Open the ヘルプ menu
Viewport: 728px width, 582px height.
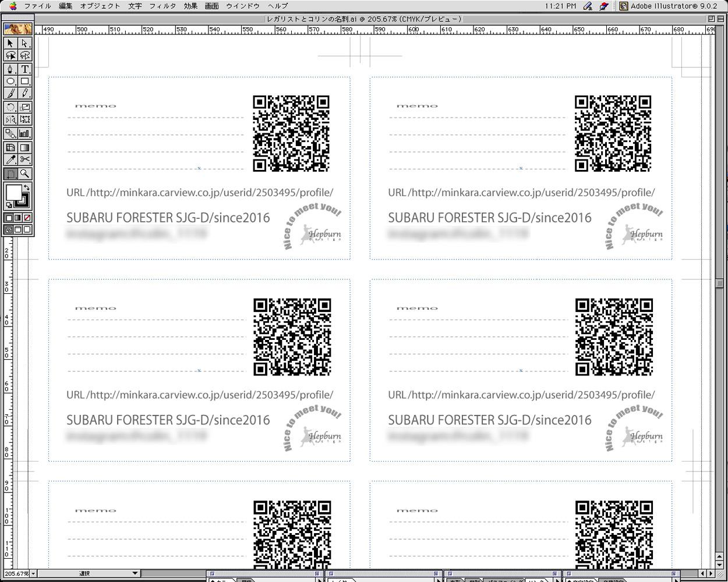pyautogui.click(x=278, y=6)
